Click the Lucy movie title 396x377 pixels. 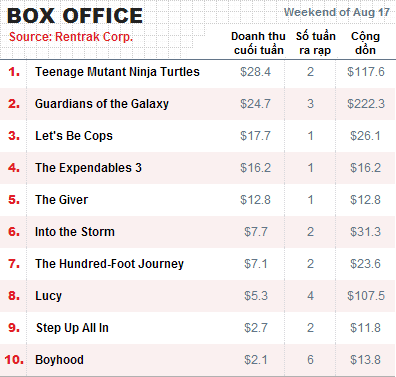click(x=49, y=296)
